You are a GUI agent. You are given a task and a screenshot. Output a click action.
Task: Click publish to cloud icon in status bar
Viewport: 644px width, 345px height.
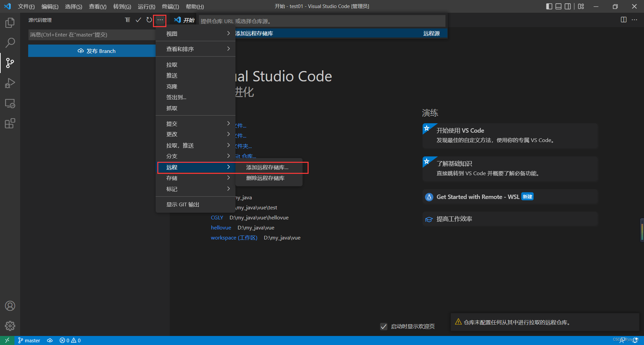(x=50, y=340)
